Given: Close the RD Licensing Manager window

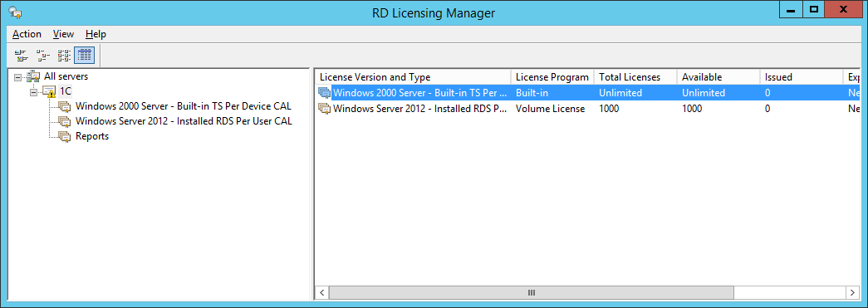Looking at the screenshot, I should click(x=844, y=9).
